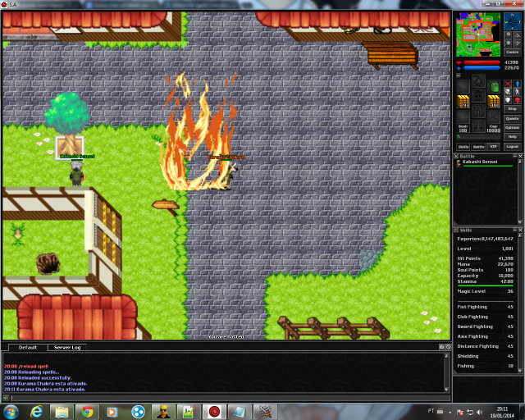Viewport: 525px width, 420px height.
Task: Click Skills panel scroll-down arrow
Action: [520, 371]
